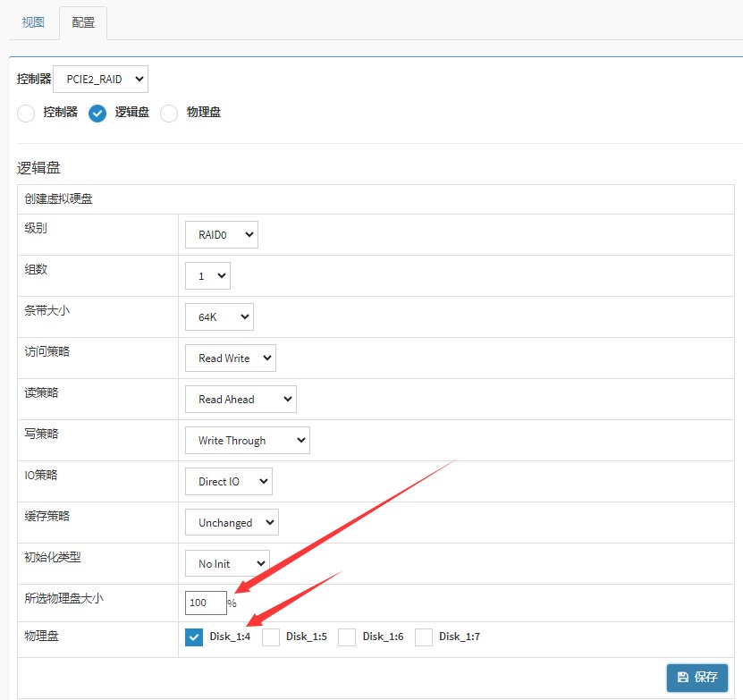The height and width of the screenshot is (700, 743).
Task: Switch to the 视图 tab
Action: [33, 22]
